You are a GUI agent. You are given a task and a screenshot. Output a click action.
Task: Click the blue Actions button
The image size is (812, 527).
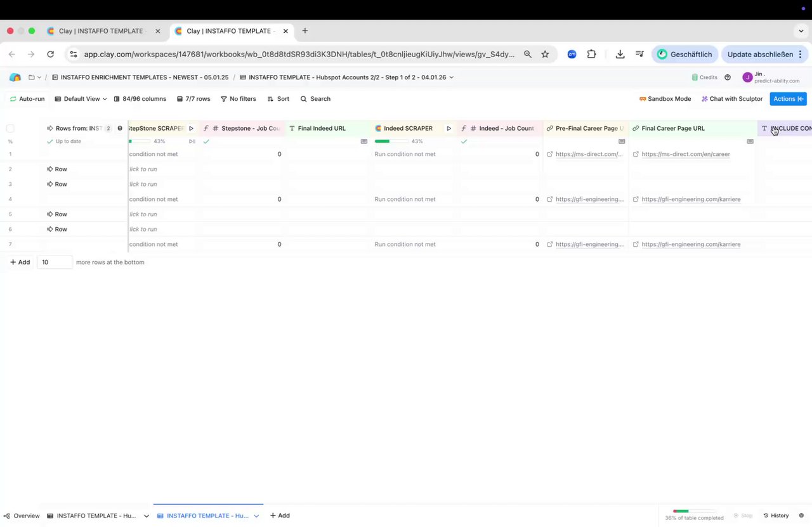(x=788, y=99)
